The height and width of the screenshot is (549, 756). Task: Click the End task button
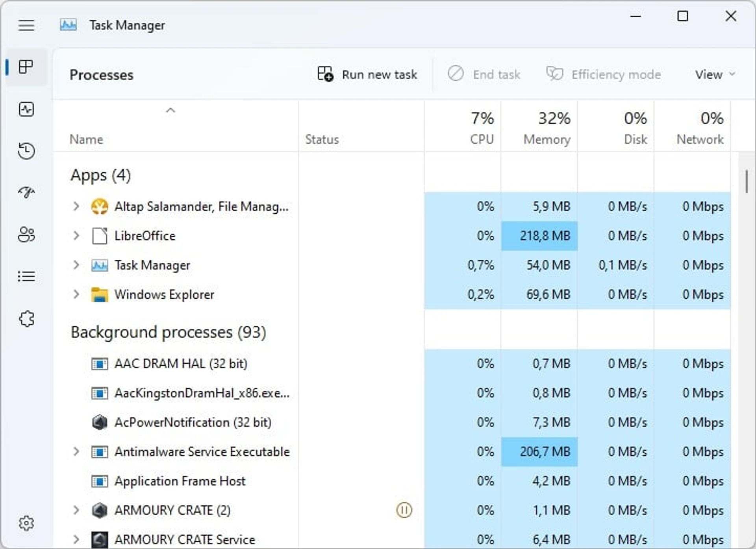pyautogui.click(x=484, y=74)
